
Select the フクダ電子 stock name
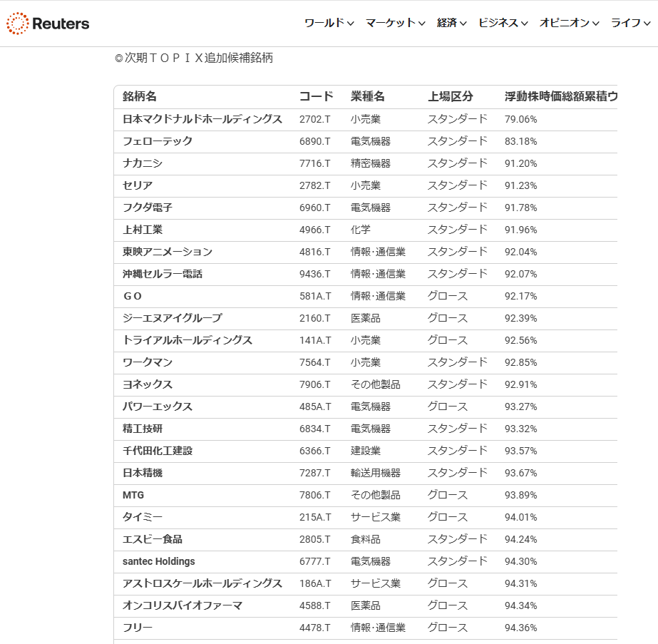(148, 208)
